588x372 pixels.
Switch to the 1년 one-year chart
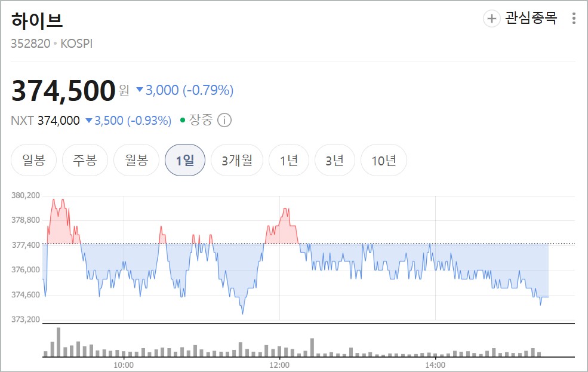tap(289, 159)
